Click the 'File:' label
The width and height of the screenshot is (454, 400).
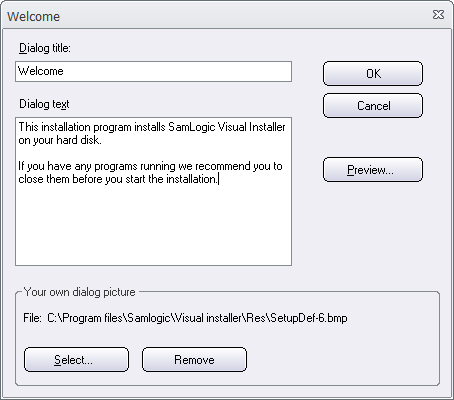[32, 318]
